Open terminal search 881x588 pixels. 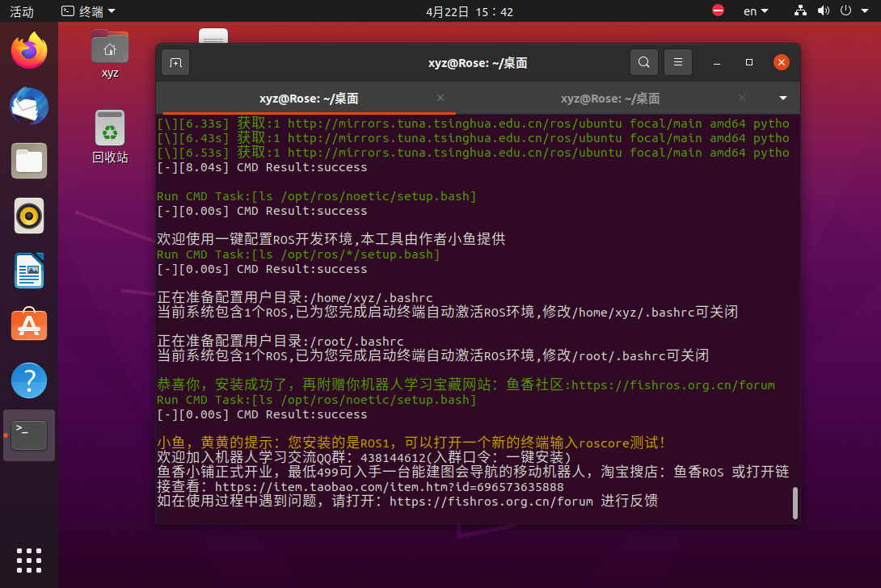[644, 62]
